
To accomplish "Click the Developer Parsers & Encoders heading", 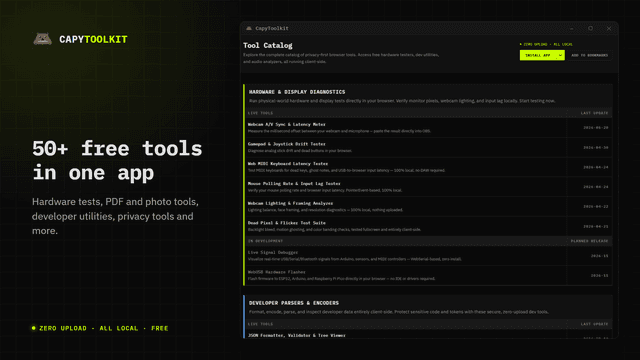I will [293, 303].
